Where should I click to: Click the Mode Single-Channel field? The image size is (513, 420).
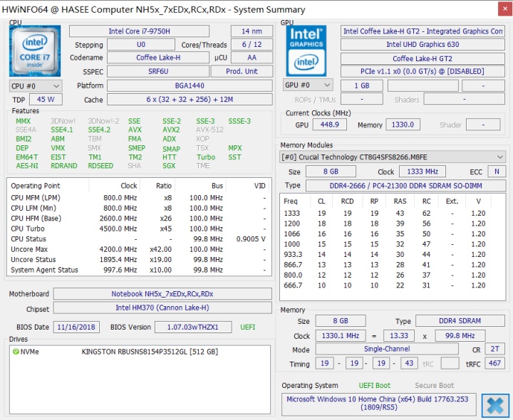(x=387, y=349)
